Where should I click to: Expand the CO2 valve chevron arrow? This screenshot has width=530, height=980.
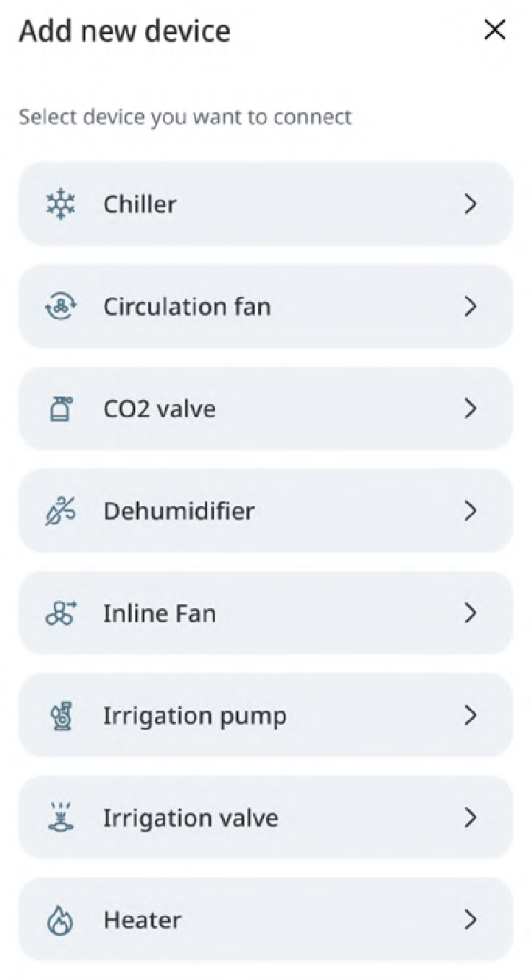coord(471,409)
